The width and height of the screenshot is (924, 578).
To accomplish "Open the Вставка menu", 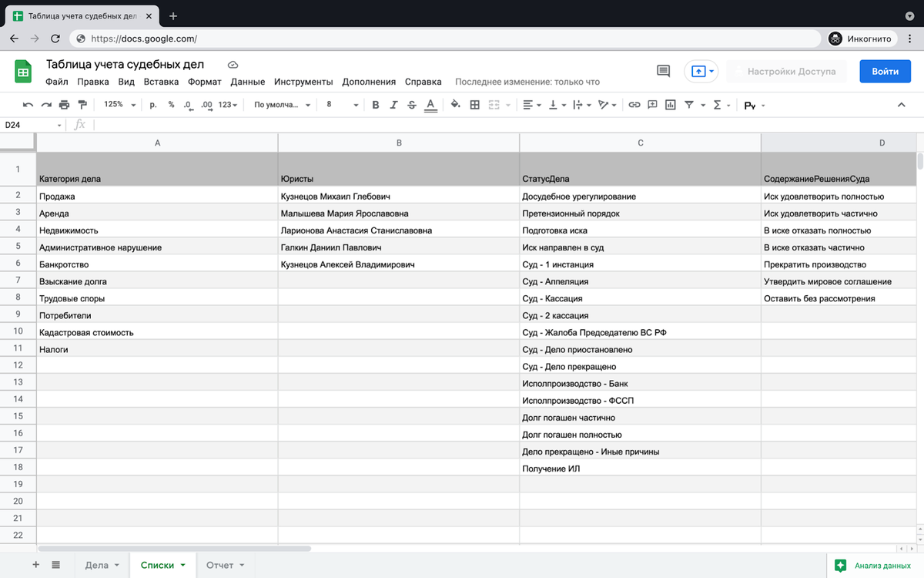I will 161,82.
